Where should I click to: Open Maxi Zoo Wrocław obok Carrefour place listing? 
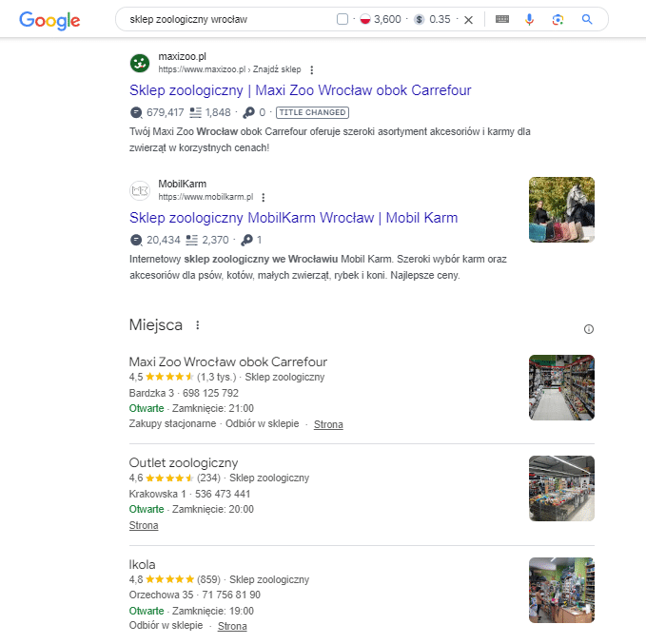(x=227, y=361)
